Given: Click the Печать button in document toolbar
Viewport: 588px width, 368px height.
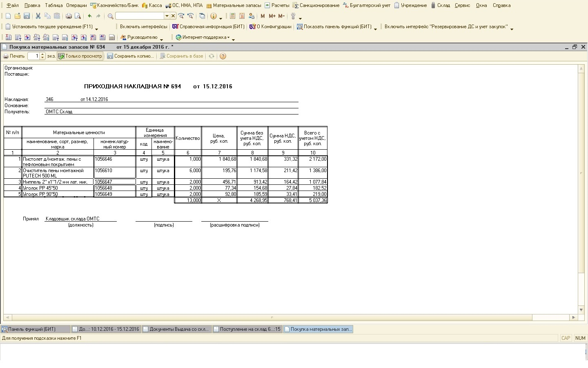Looking at the screenshot, I should 14,56.
